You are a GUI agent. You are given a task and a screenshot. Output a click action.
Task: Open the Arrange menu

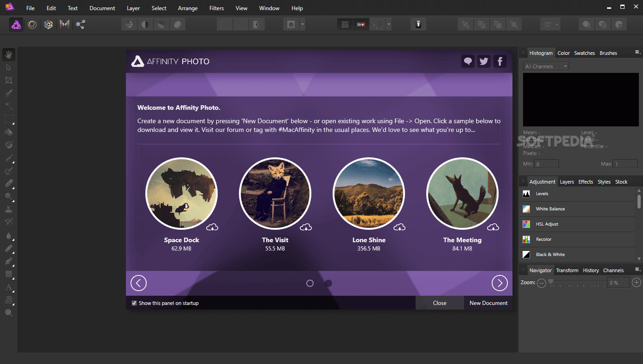click(188, 8)
